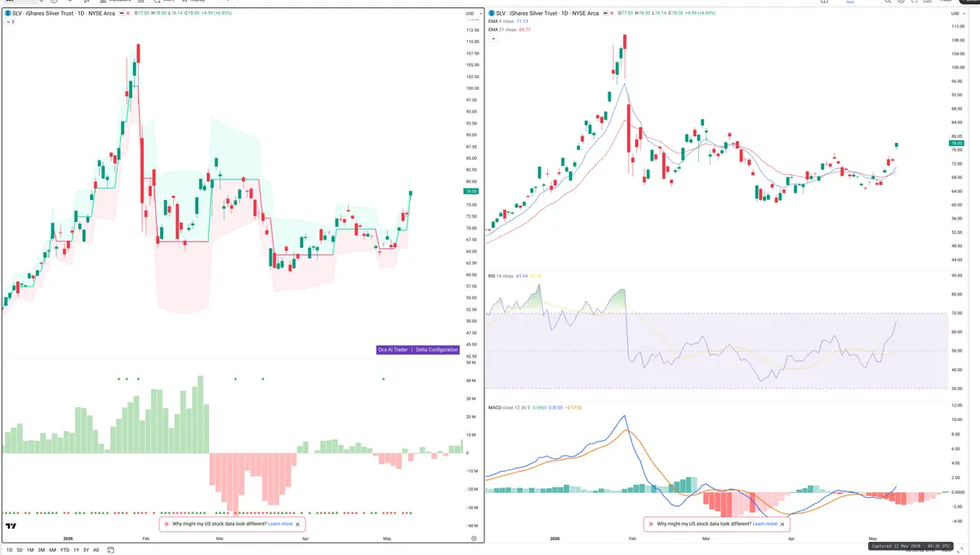Screen dimensions: 980x555
Task: Select the 5D time range
Action: (20, 550)
